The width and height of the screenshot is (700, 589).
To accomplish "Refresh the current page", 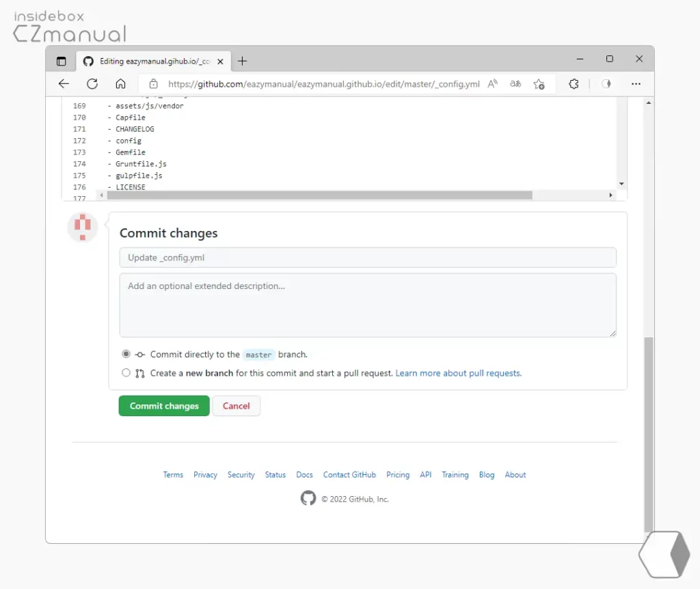I will (x=92, y=83).
